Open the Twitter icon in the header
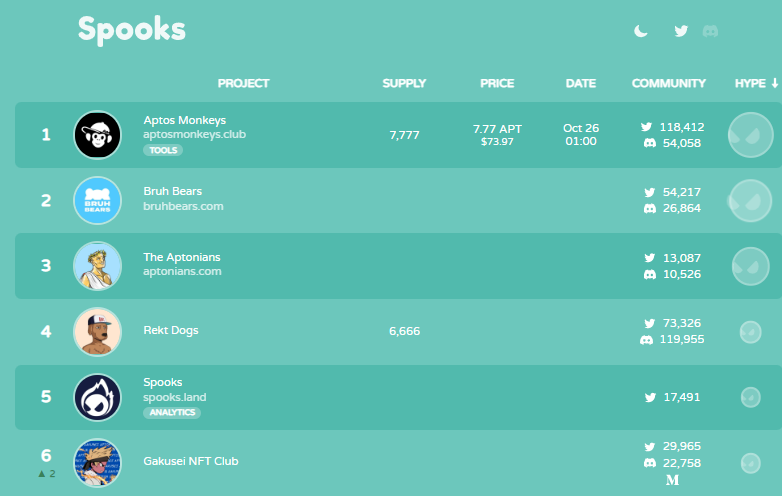 [x=681, y=31]
